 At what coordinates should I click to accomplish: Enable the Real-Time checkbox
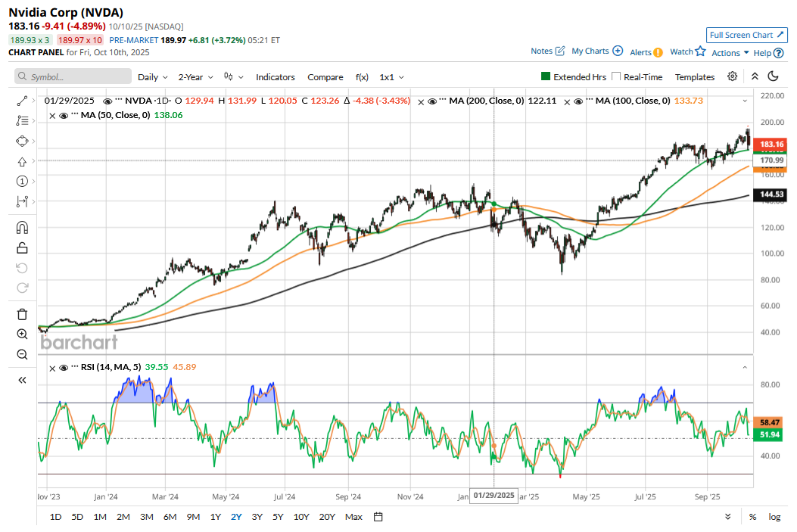tap(616, 77)
